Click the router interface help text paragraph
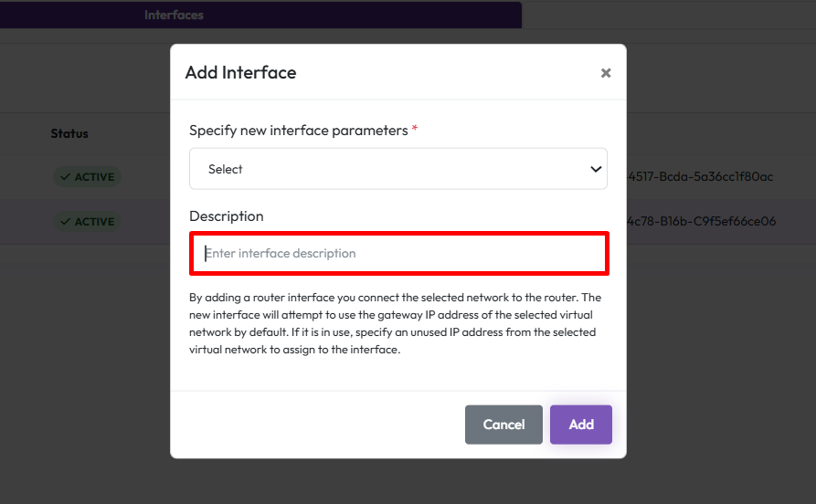 click(395, 323)
